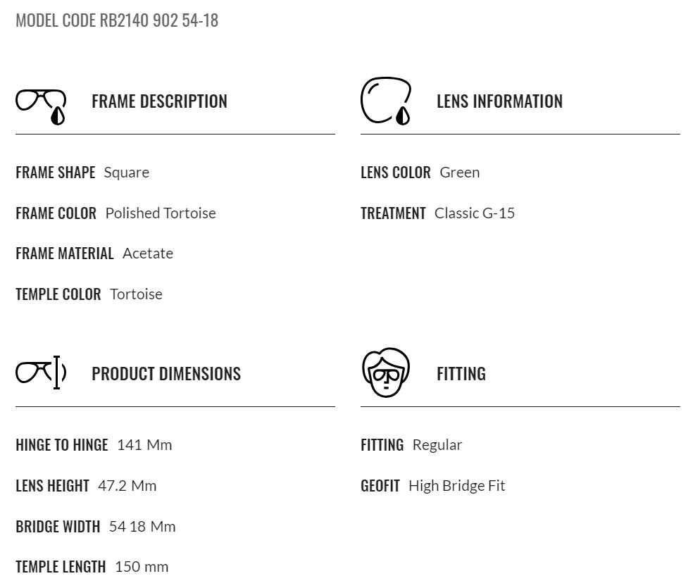Image resolution: width=700 pixels, height=588 pixels.
Task: Click the Temple Color Tortoise value
Action: tap(136, 294)
